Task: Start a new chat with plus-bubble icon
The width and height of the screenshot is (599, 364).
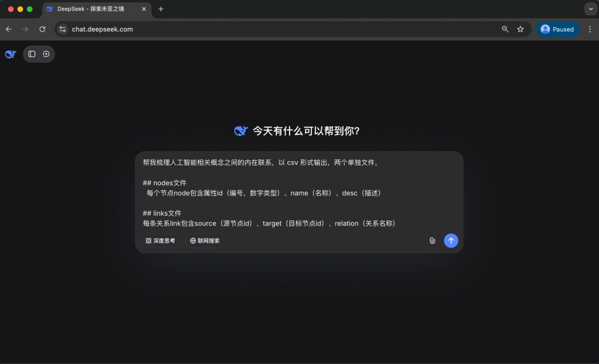Action: [x=46, y=54]
